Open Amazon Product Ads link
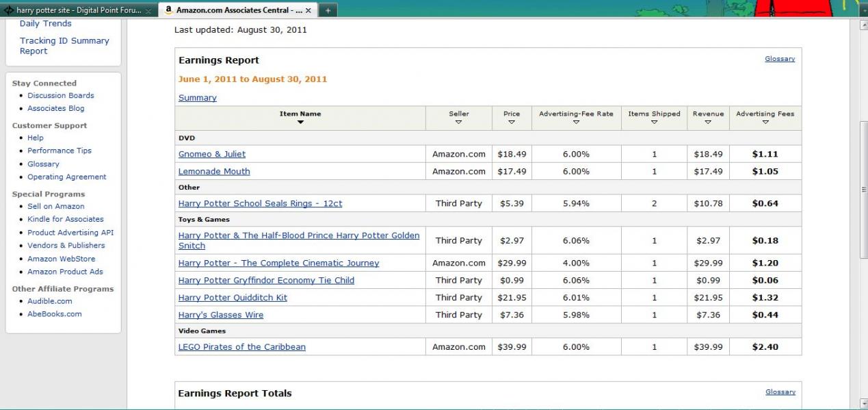868x410 pixels. click(x=65, y=272)
